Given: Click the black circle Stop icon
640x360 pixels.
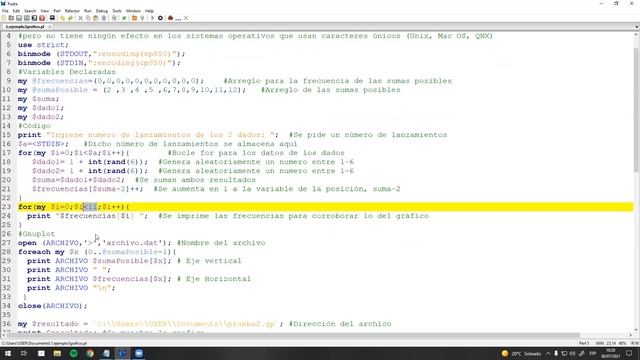Looking at the screenshot, I should pyautogui.click(x=160, y=18).
